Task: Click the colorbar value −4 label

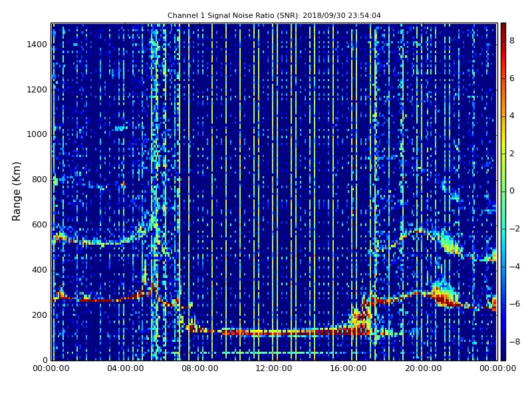Action: (x=515, y=267)
